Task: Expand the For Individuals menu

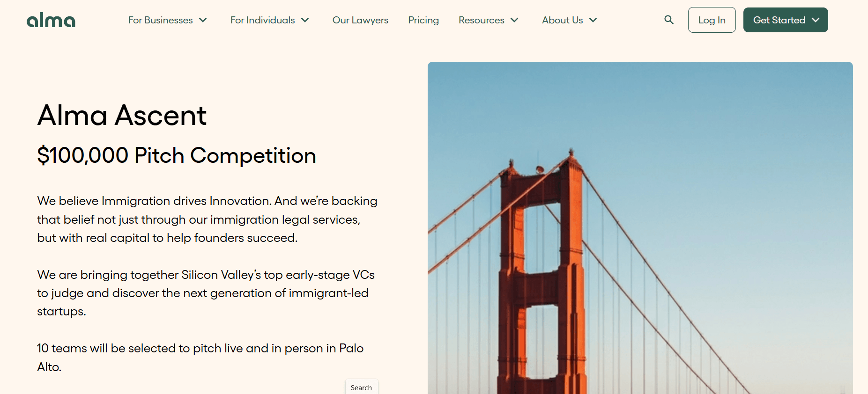Action: [x=262, y=20]
